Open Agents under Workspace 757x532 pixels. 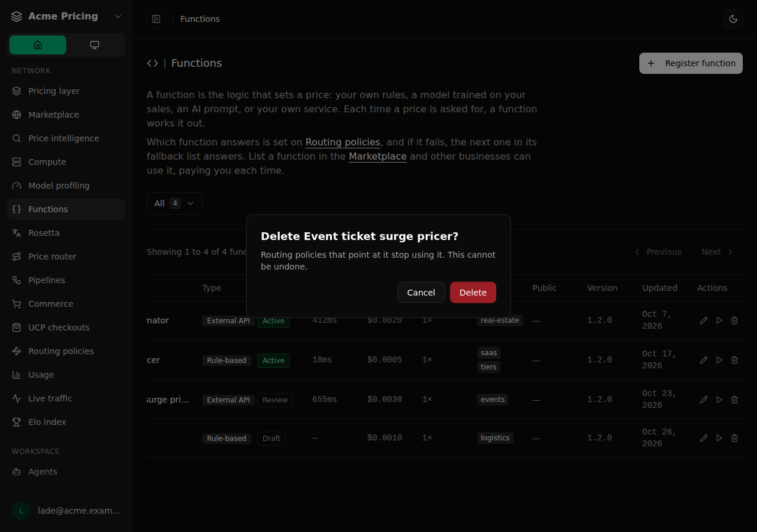click(66, 472)
